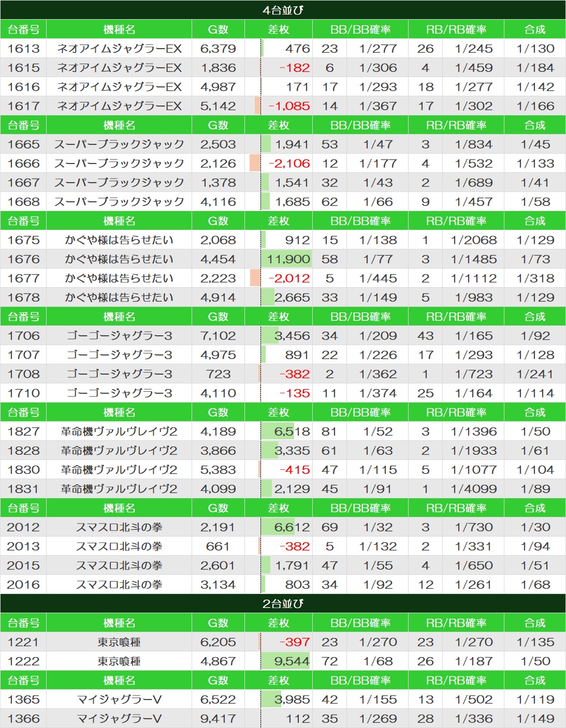The width and height of the screenshot is (566, 728).
Task: Click the difference value 1,791
Action: (x=292, y=566)
